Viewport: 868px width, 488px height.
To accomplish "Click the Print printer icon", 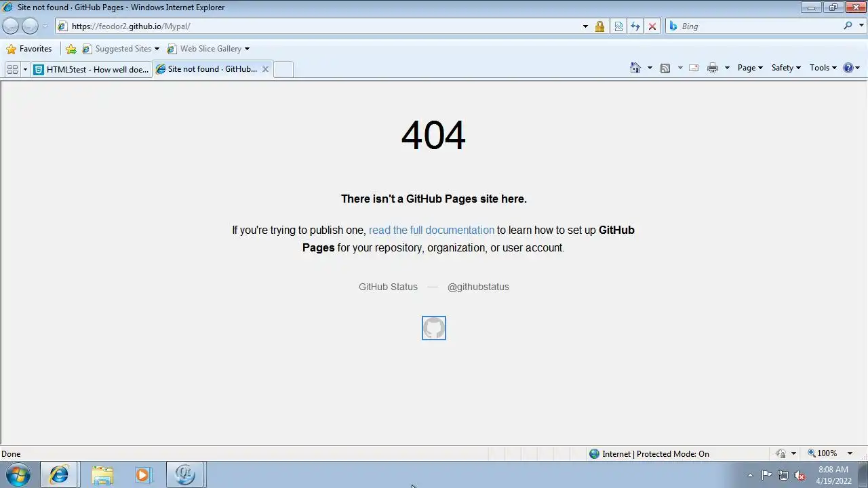I will (713, 68).
